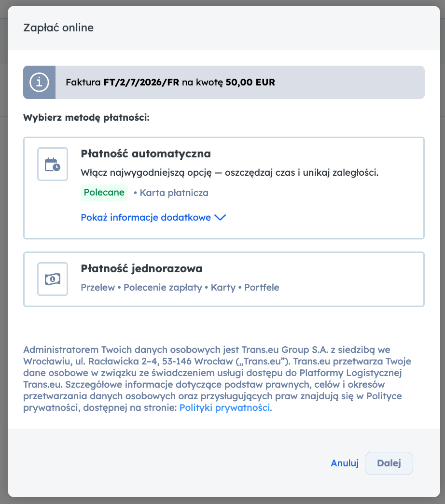Click the Polecenie zapłaty method text
This screenshot has width=445, height=504.
pyautogui.click(x=163, y=287)
